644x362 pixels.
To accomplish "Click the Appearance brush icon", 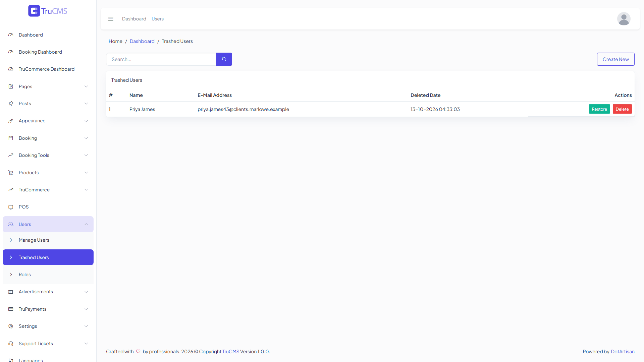I will [x=11, y=121].
